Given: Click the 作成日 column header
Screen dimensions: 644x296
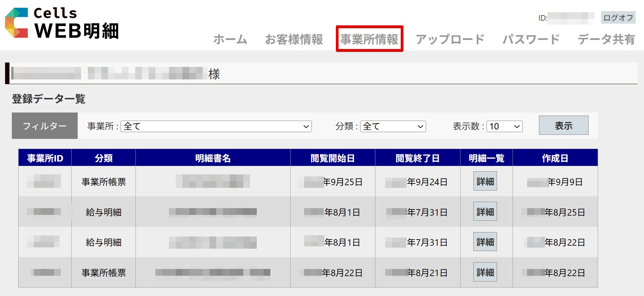Looking at the screenshot, I should click(x=555, y=158).
